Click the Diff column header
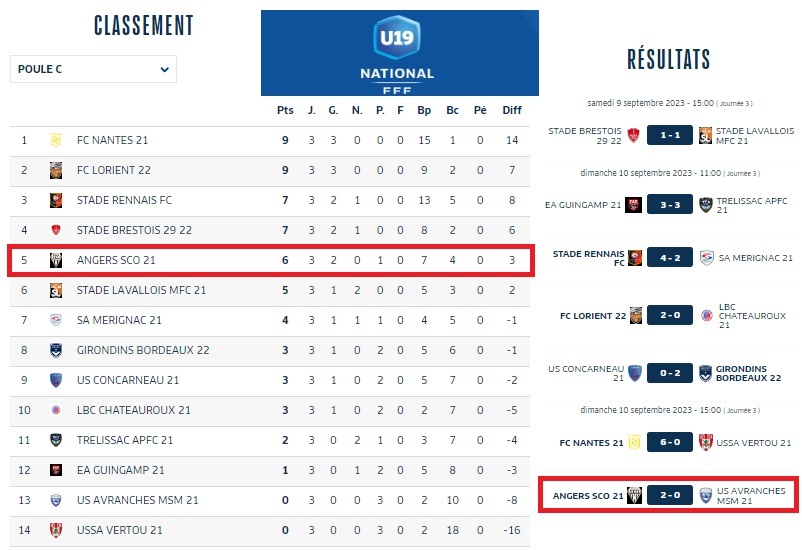 pos(512,110)
